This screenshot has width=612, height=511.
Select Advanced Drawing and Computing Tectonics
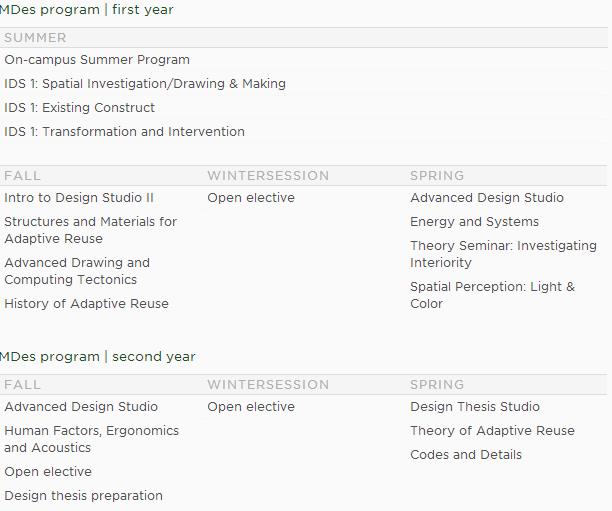point(77,271)
